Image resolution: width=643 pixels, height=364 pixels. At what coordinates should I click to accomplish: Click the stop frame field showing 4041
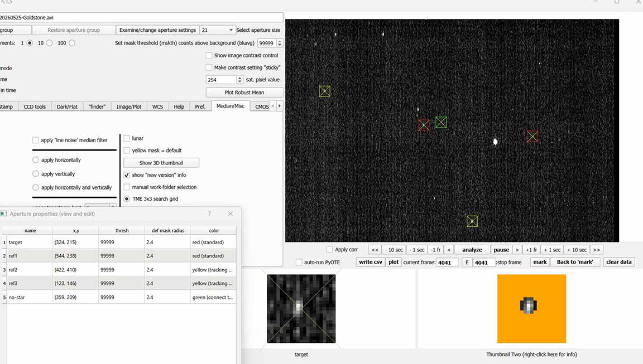(484, 263)
